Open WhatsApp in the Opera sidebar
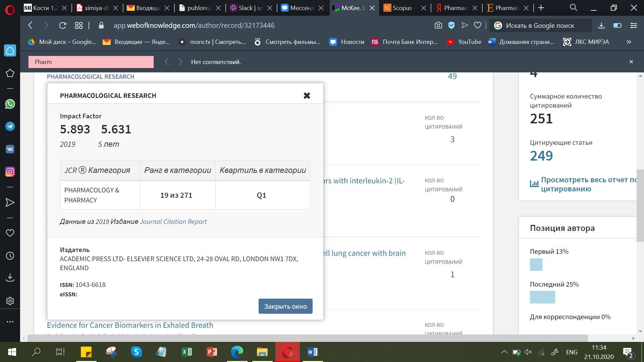The height and width of the screenshot is (362, 644). [x=10, y=104]
